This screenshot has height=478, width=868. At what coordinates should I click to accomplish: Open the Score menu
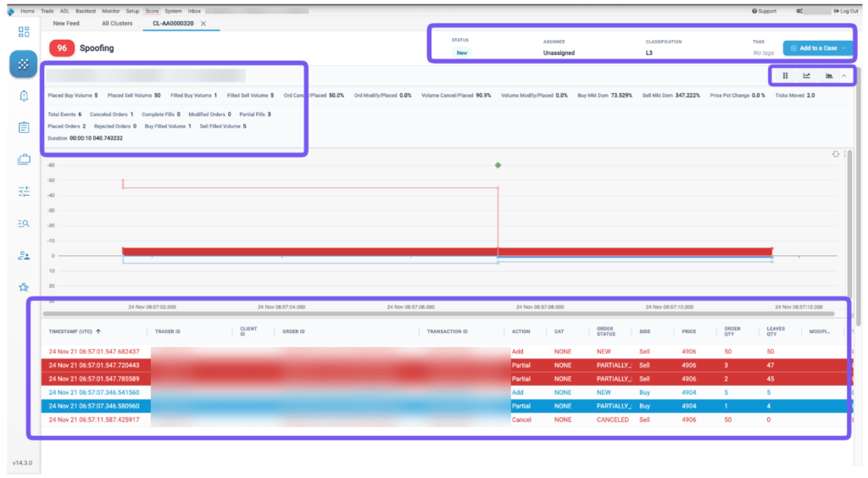pyautogui.click(x=152, y=11)
